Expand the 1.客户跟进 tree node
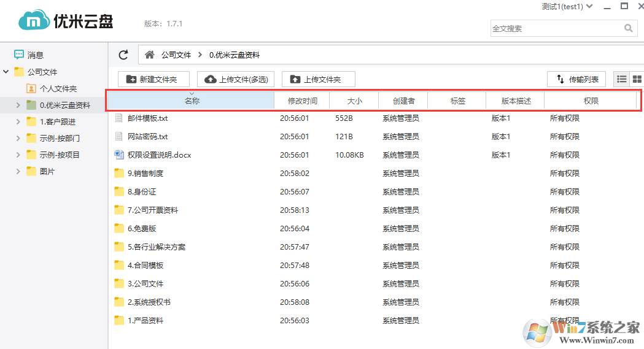The width and height of the screenshot is (644, 349). click(18, 122)
